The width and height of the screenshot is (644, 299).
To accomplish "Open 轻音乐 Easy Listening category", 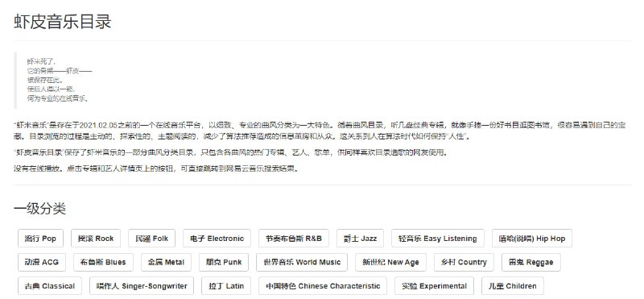I will click(438, 238).
